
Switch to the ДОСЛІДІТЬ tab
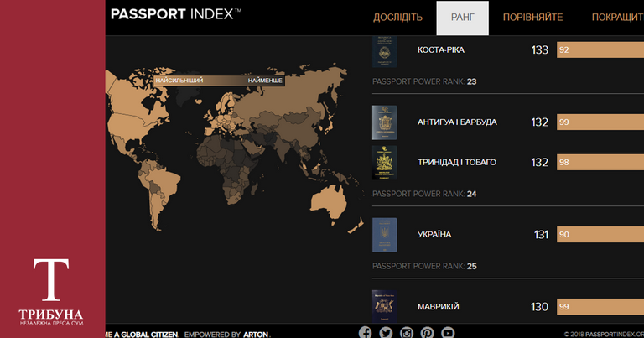[397, 18]
